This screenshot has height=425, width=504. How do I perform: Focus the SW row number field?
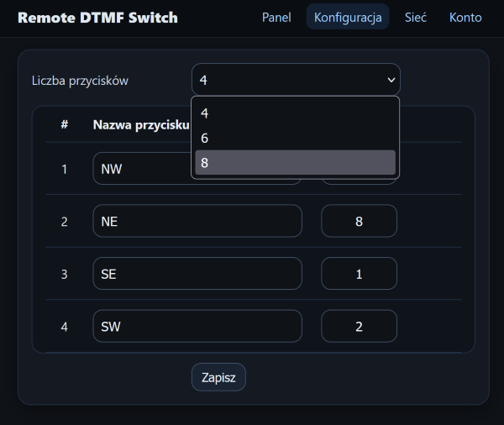tap(359, 326)
